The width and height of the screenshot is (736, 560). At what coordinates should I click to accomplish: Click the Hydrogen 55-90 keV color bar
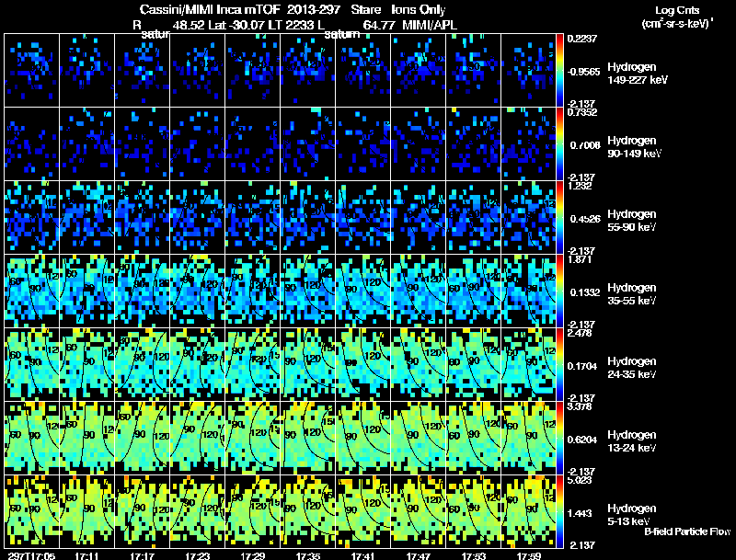pyautogui.click(x=559, y=218)
